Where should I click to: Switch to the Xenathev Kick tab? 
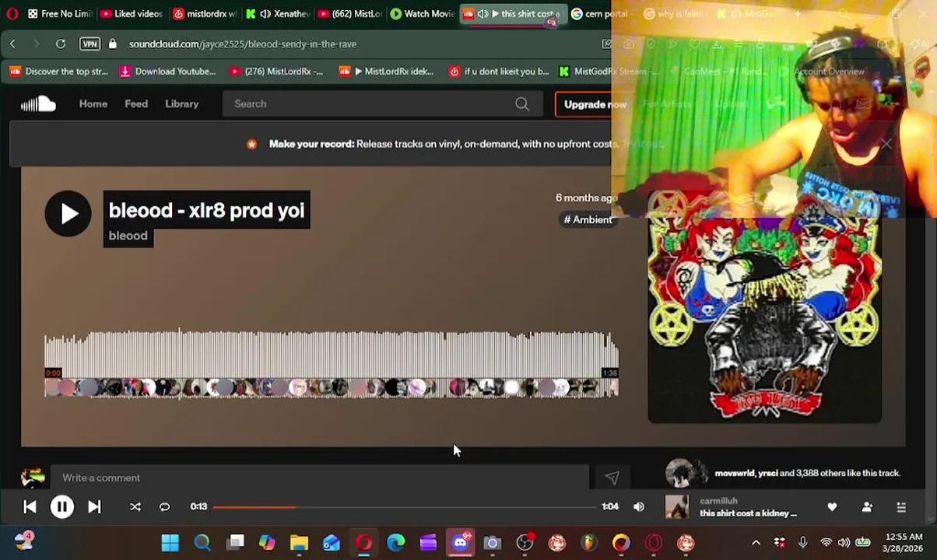click(278, 13)
